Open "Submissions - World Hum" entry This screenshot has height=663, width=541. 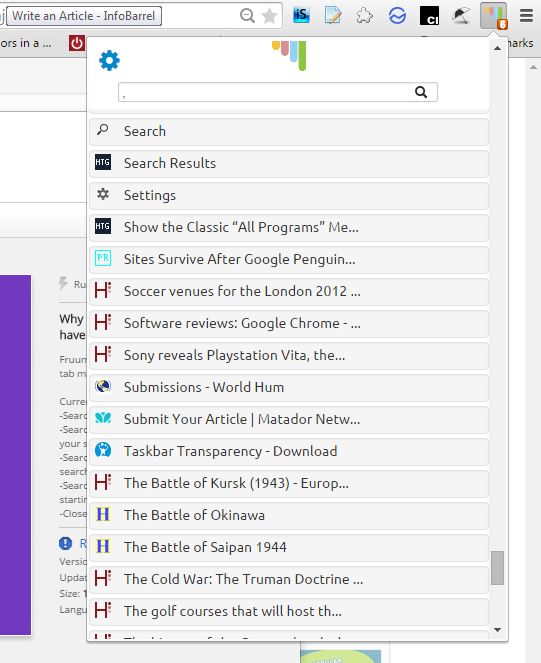[289, 387]
